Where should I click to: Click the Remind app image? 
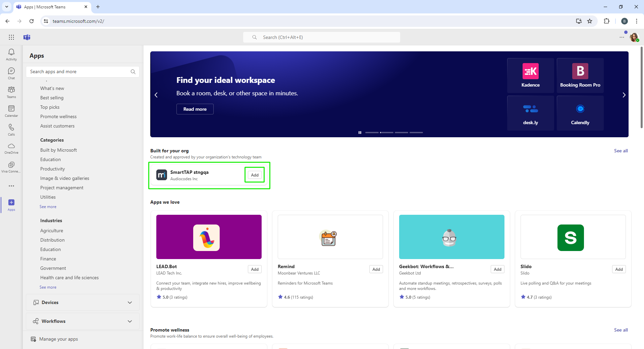[x=330, y=237]
